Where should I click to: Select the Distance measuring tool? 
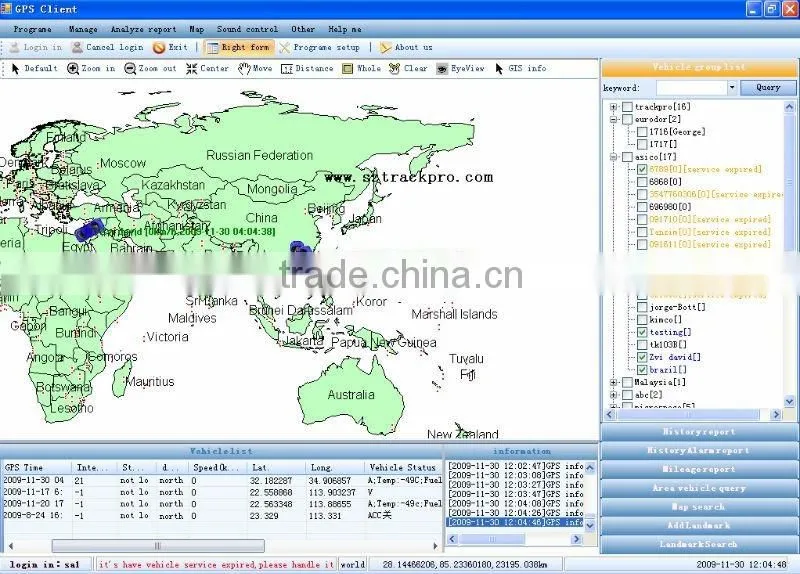tap(307, 68)
